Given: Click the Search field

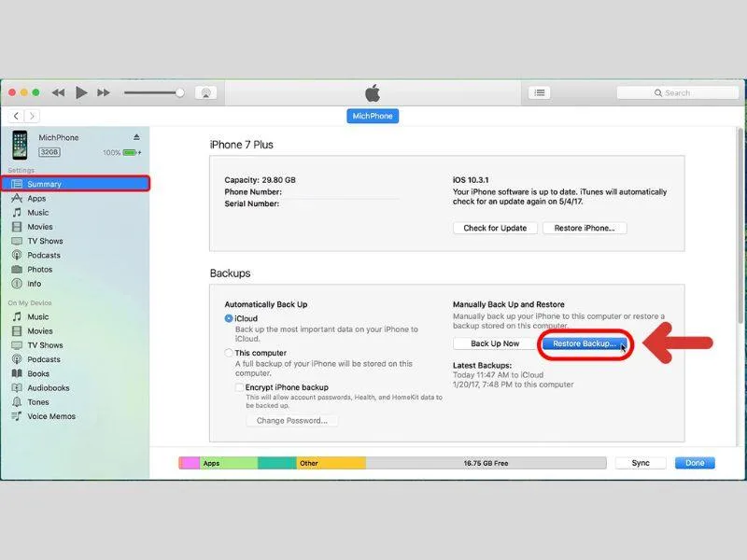Looking at the screenshot, I should pos(677,92).
